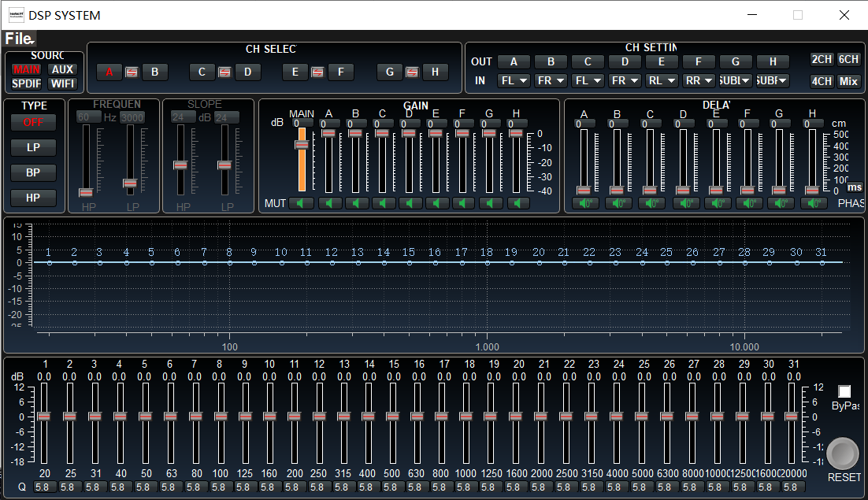The image size is (868, 500).
Task: Flip phase icon for delay channel F
Action: 749,203
